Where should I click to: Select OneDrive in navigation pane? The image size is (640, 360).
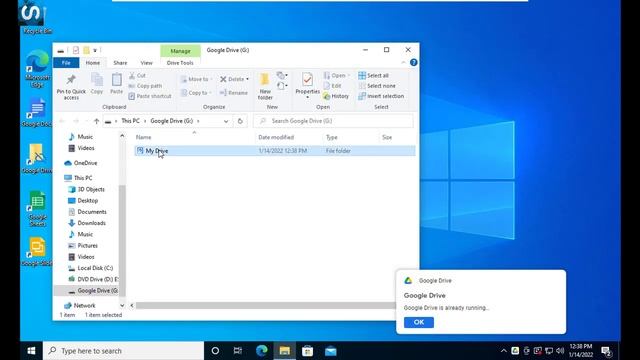(81, 163)
